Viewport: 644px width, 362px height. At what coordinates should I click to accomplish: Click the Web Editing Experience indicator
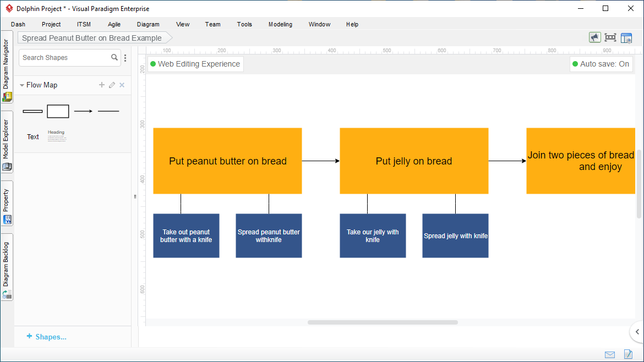pos(195,64)
